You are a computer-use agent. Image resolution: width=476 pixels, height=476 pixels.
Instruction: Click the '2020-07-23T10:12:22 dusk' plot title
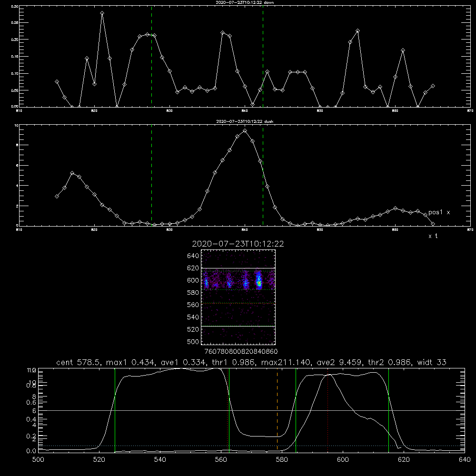coord(245,121)
